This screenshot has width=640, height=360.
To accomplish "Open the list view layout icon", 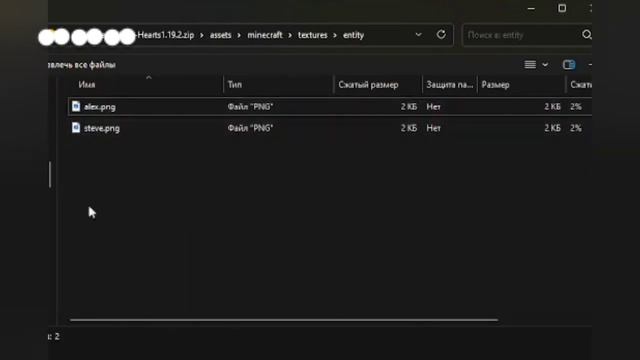I will click(530, 64).
